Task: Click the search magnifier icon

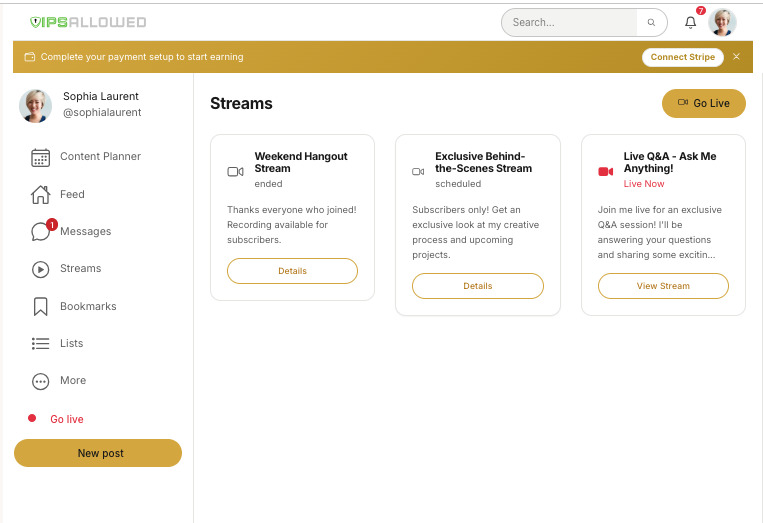Action: [651, 23]
